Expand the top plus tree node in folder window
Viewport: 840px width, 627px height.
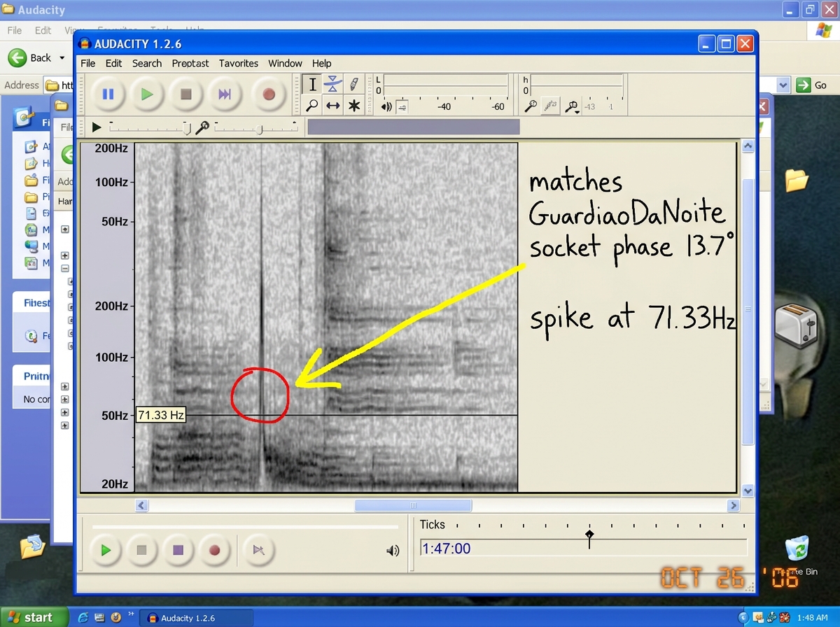pos(64,229)
